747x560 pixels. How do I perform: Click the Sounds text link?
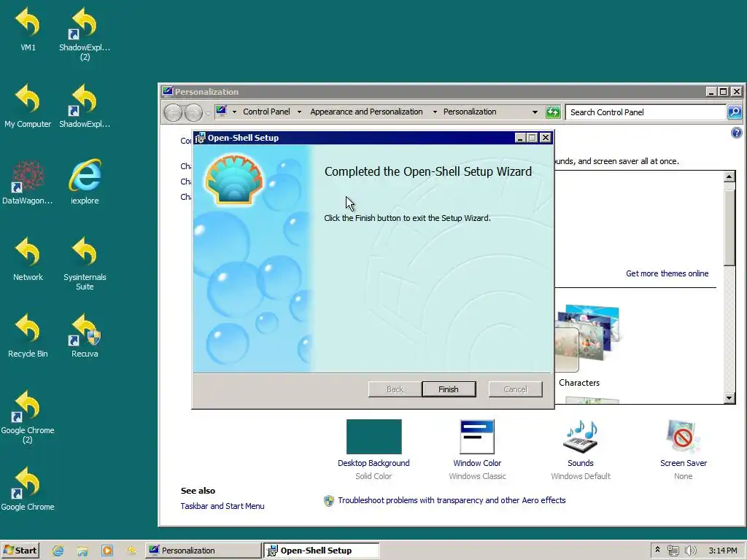coord(580,463)
